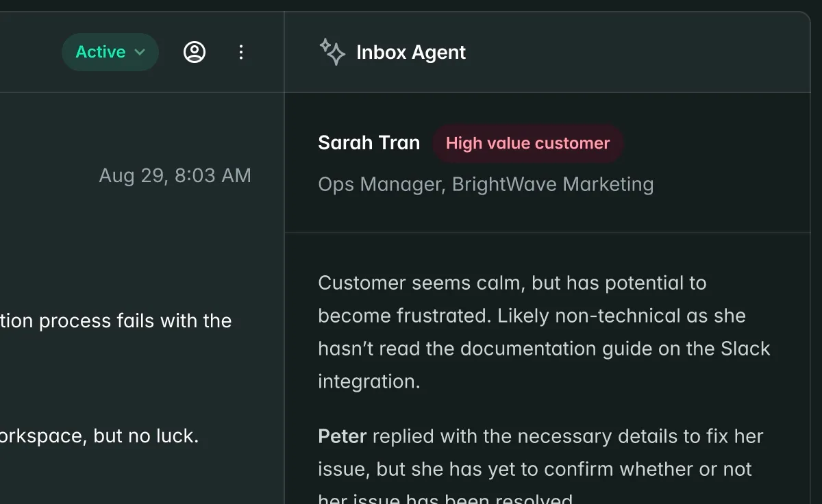Image resolution: width=822 pixels, height=504 pixels.
Task: Select the avatar icon next to Active status
Action: [194, 51]
